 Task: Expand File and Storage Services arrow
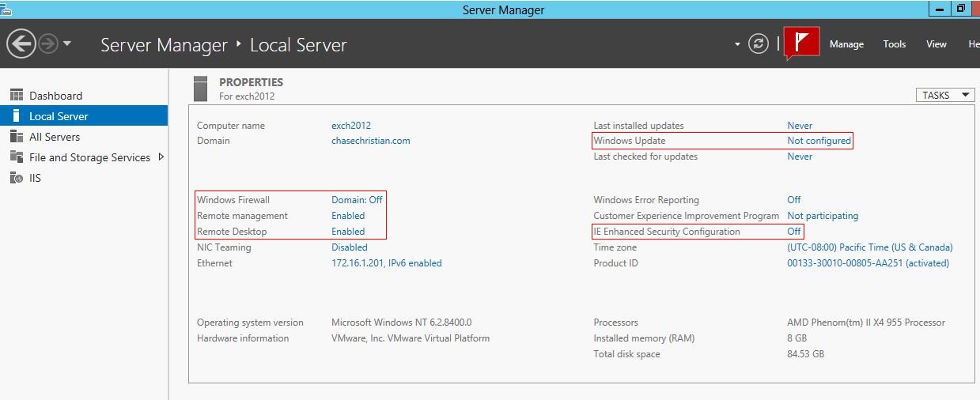(x=161, y=157)
